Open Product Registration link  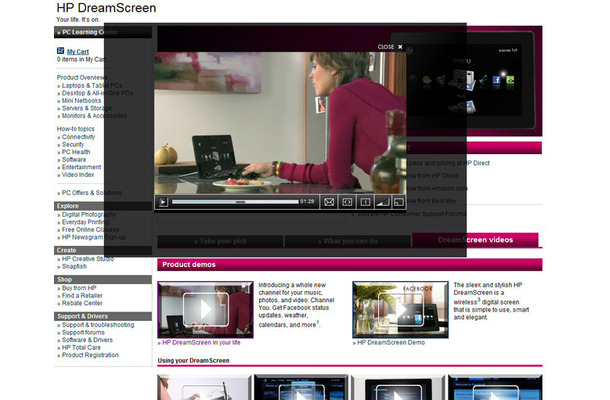click(90, 355)
